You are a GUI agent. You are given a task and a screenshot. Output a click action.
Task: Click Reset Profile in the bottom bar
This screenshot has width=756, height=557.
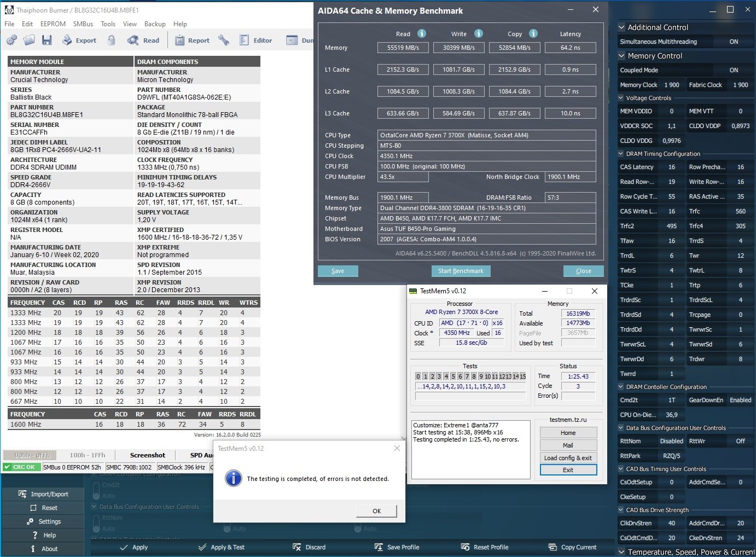click(x=485, y=547)
